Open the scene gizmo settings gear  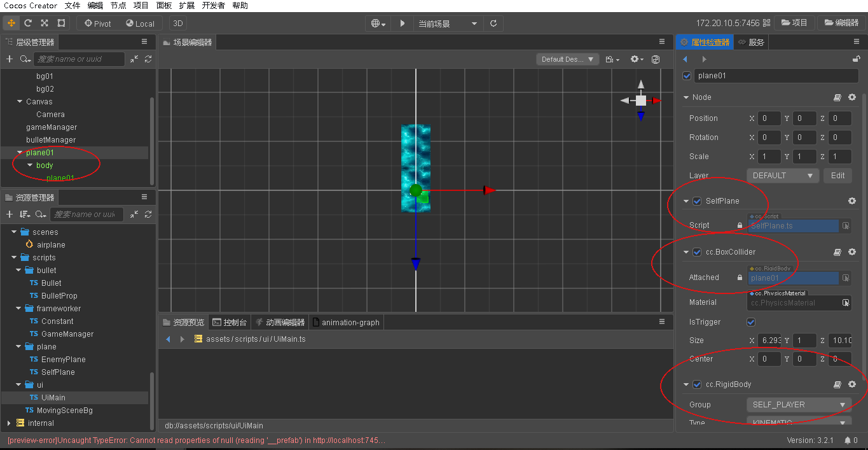point(637,59)
